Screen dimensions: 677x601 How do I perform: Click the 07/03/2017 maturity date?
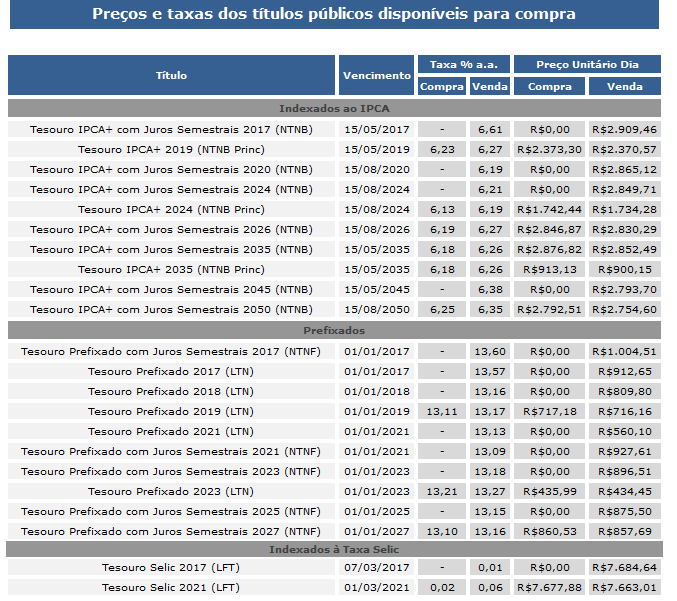click(x=376, y=567)
